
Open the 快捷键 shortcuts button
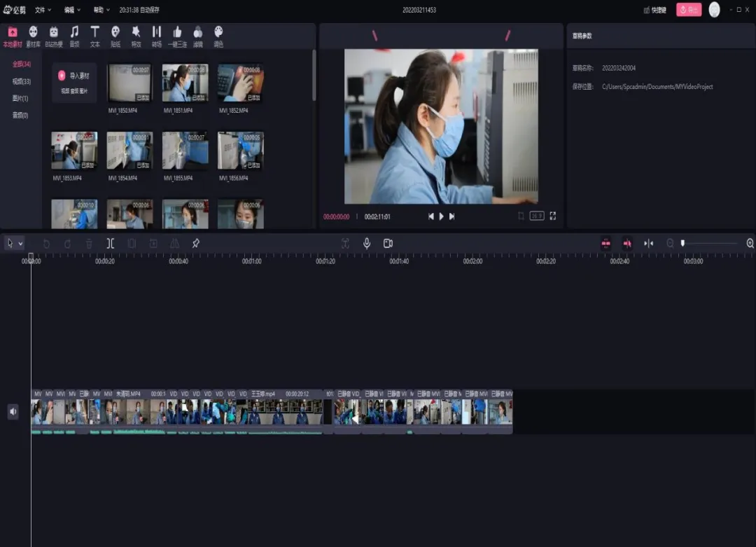pyautogui.click(x=654, y=10)
